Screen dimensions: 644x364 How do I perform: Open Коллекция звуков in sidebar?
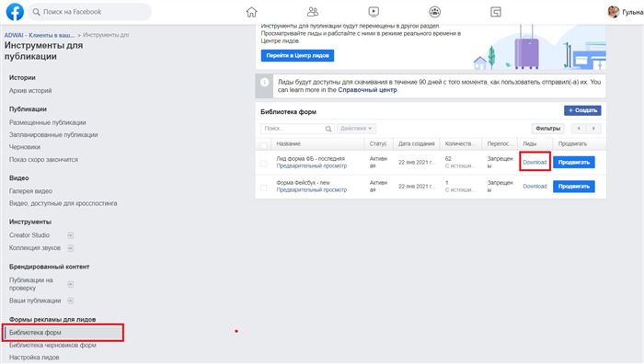[x=35, y=248]
